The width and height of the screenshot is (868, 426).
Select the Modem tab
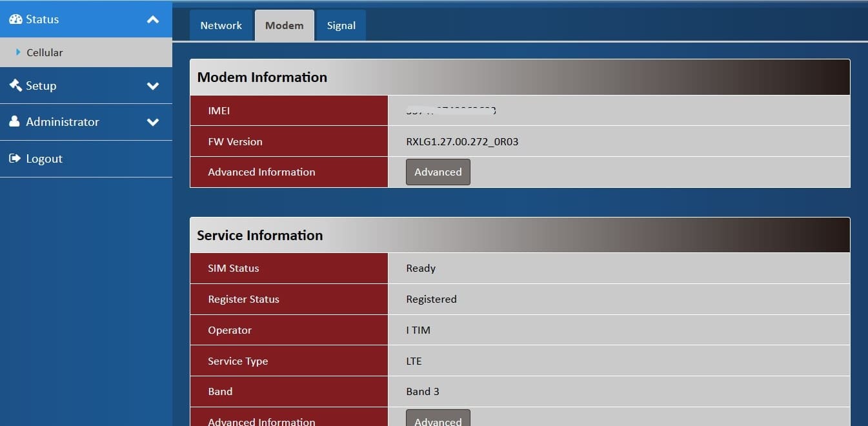(284, 26)
